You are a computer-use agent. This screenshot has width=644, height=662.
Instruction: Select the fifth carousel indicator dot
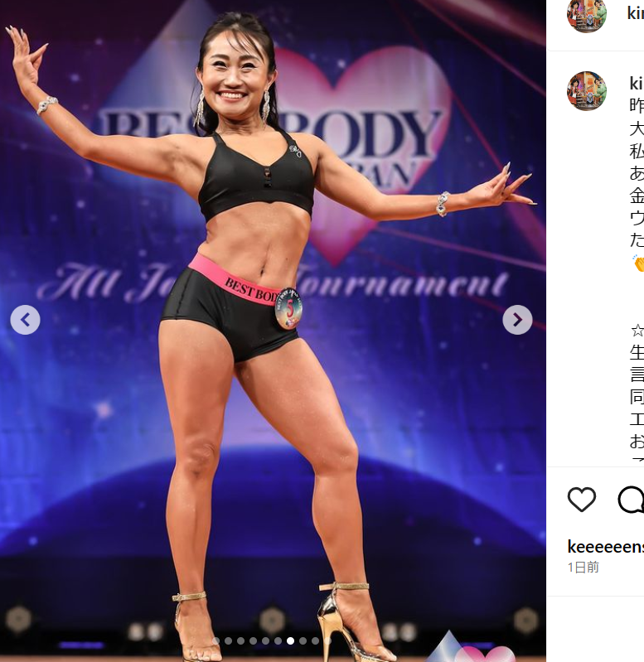point(265,641)
